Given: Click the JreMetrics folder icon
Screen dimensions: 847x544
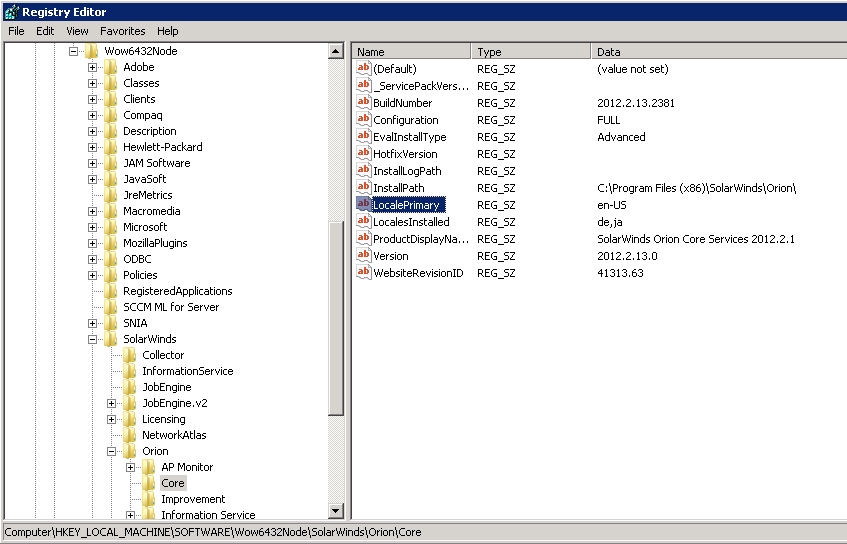Looking at the screenshot, I should (x=110, y=195).
